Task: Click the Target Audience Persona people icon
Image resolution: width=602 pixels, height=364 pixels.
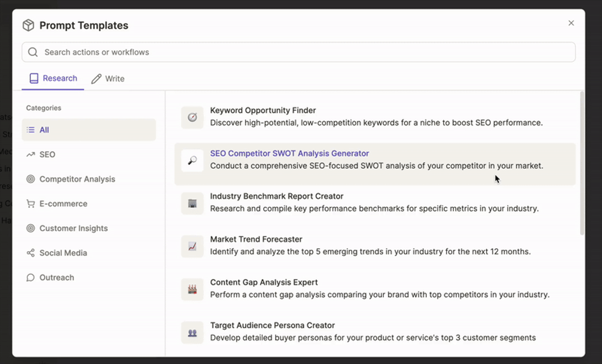Action: 192,332
